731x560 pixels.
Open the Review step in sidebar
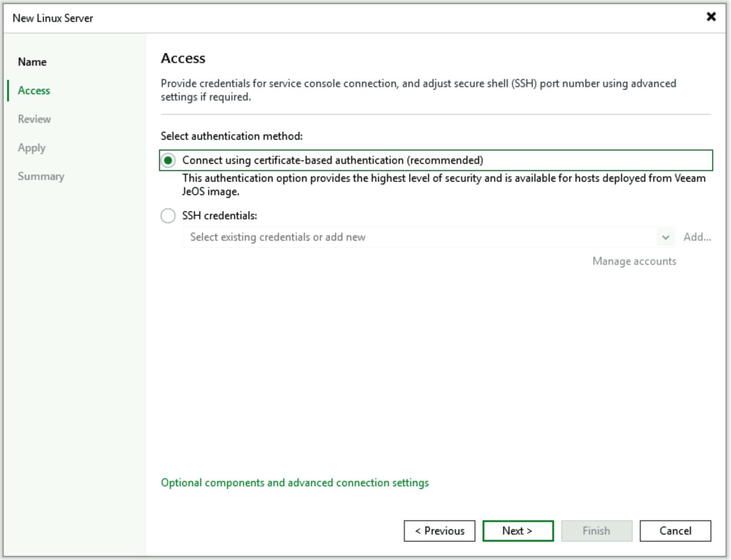point(34,119)
